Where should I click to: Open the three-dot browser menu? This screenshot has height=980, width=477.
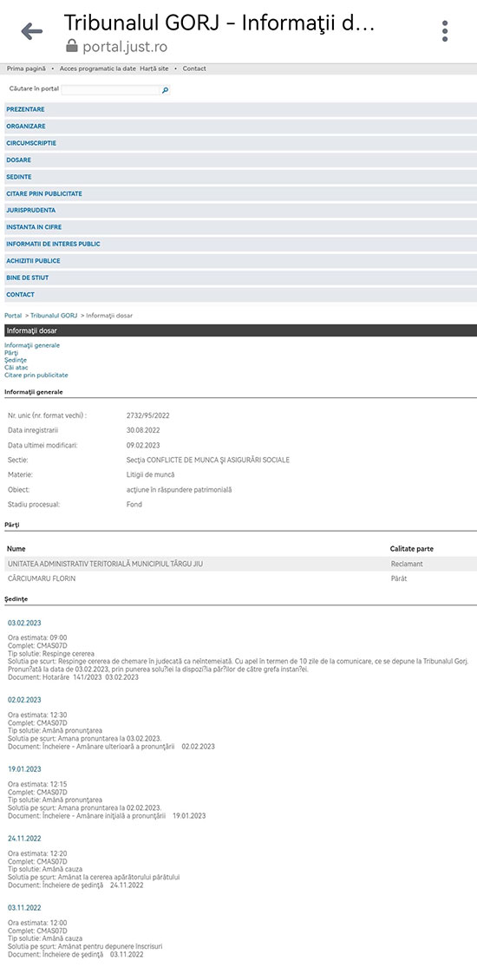click(x=445, y=31)
